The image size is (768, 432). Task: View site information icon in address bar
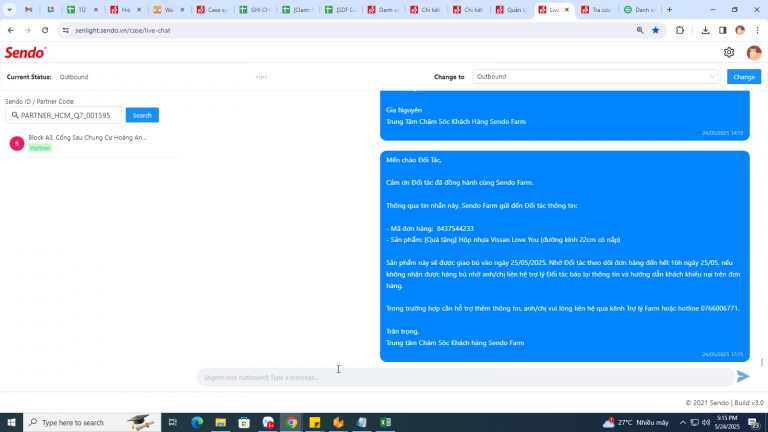66,30
